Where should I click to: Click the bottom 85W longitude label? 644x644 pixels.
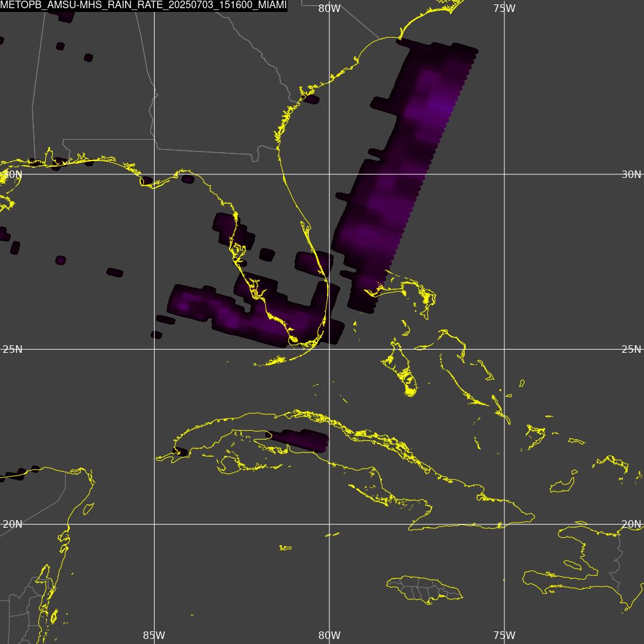(154, 635)
